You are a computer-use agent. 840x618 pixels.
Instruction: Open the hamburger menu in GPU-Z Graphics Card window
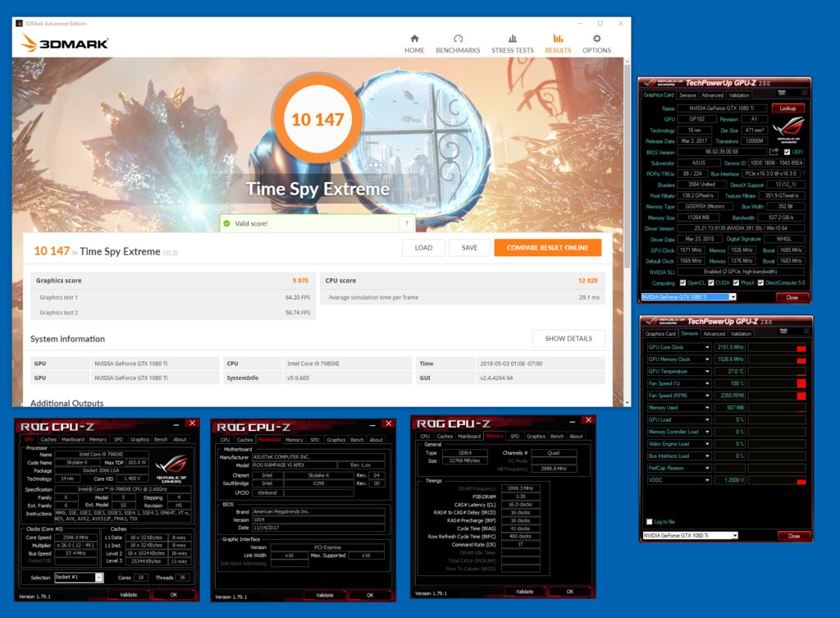[x=804, y=94]
